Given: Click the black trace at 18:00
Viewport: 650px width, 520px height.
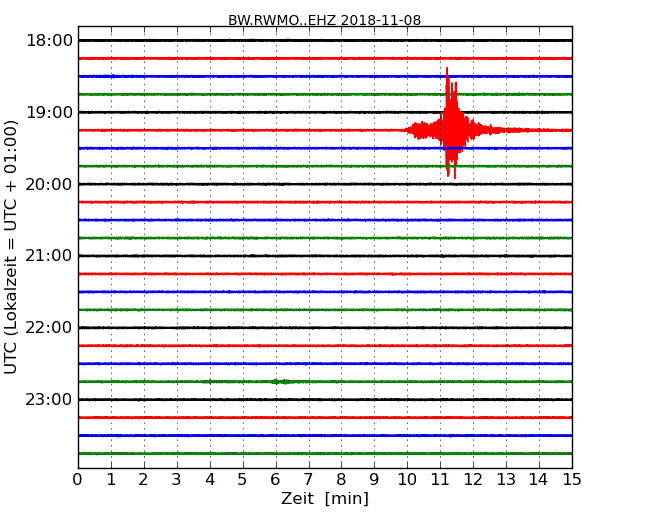Looking at the screenshot, I should (x=325, y=40).
